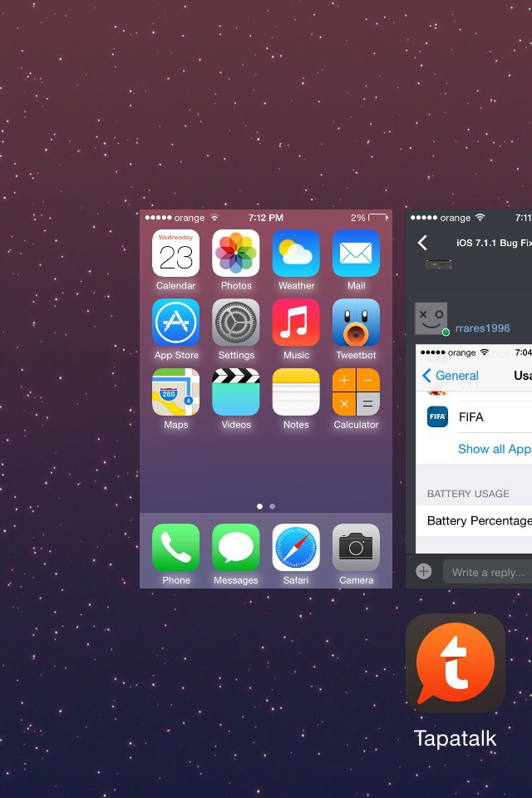
Task: Open the App Store icon
Action: click(175, 323)
